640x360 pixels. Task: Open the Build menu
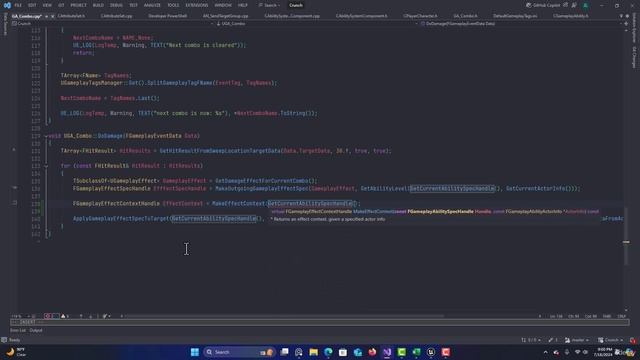[x=98, y=5]
